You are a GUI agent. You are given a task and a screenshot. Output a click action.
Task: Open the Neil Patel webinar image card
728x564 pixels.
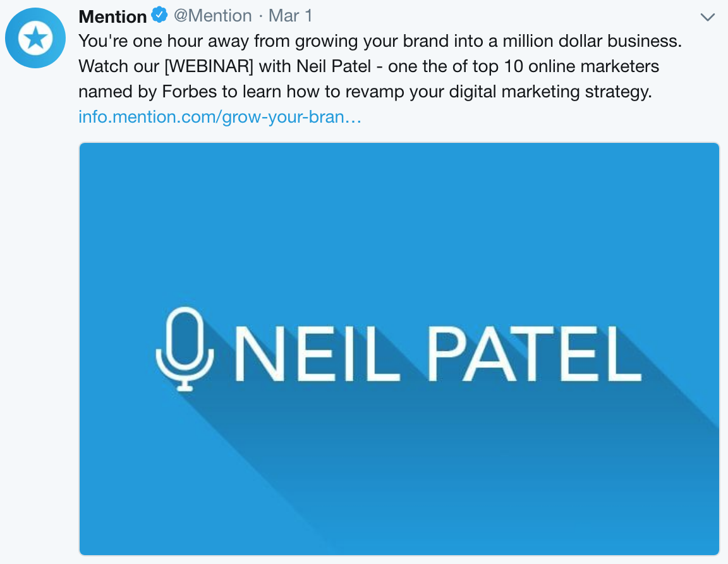(x=399, y=348)
